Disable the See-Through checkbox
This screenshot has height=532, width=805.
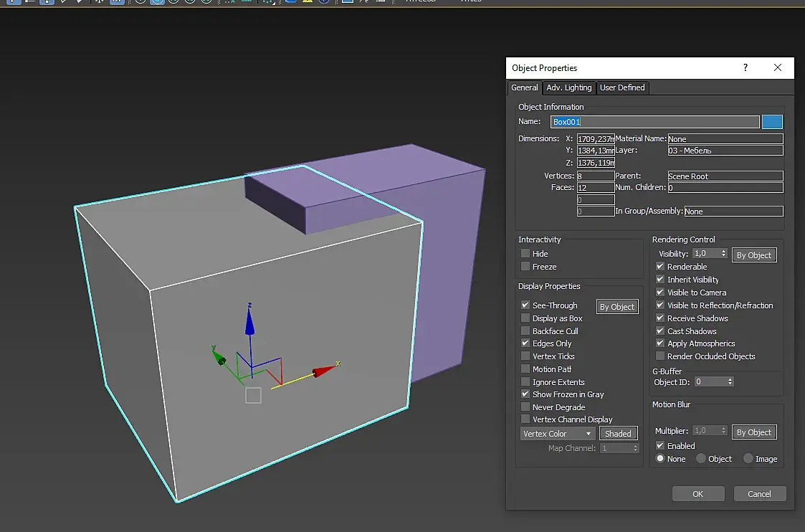[x=525, y=305]
